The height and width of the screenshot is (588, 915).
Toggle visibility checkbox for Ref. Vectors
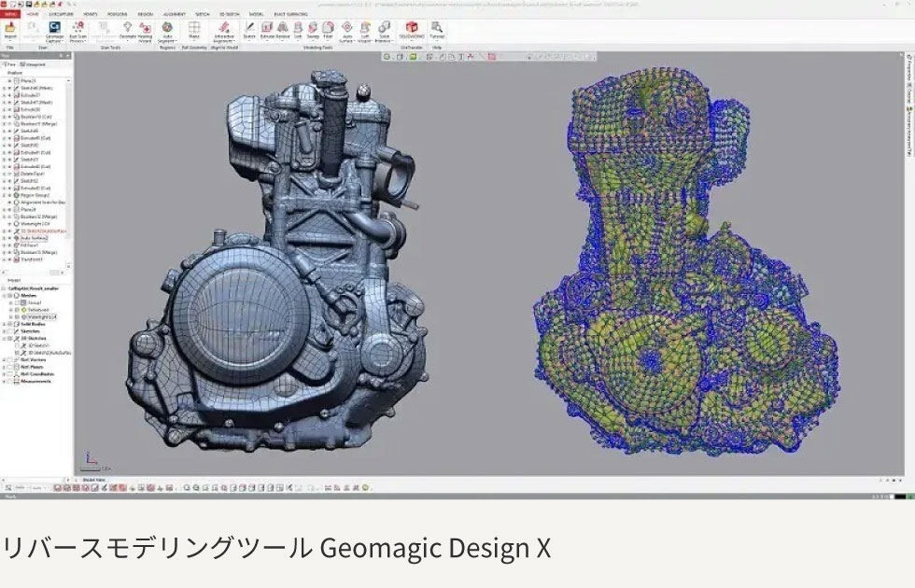(9, 360)
